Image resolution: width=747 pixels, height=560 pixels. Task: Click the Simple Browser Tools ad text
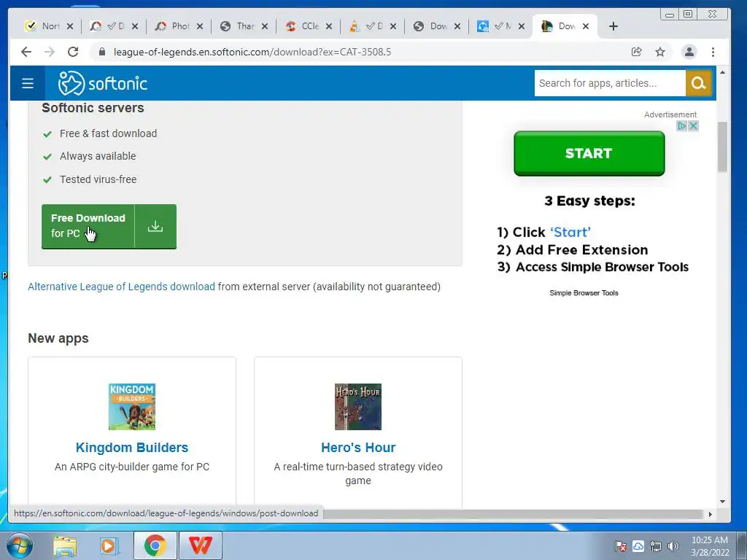[x=584, y=293]
